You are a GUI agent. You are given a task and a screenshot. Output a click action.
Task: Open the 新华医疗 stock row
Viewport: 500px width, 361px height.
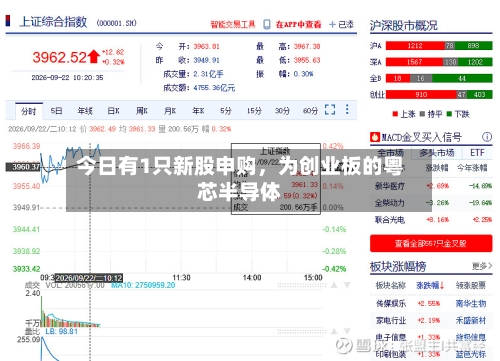431,186
